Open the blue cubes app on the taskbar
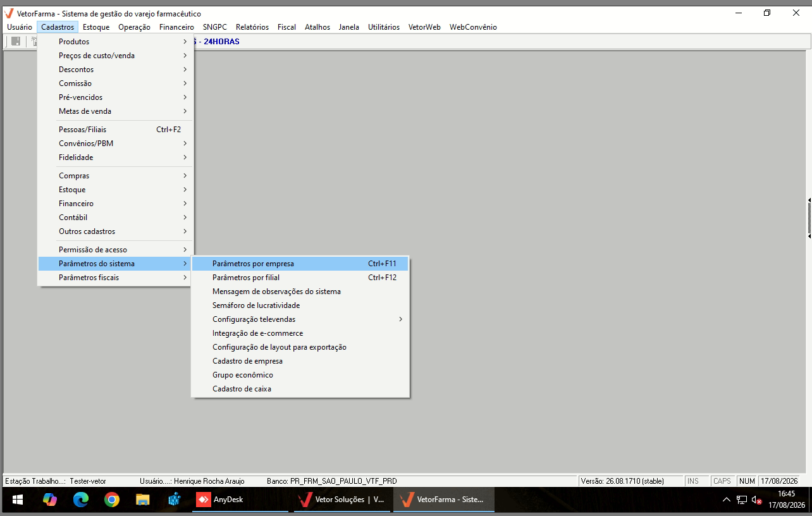The height and width of the screenshot is (516, 812). 175,500
